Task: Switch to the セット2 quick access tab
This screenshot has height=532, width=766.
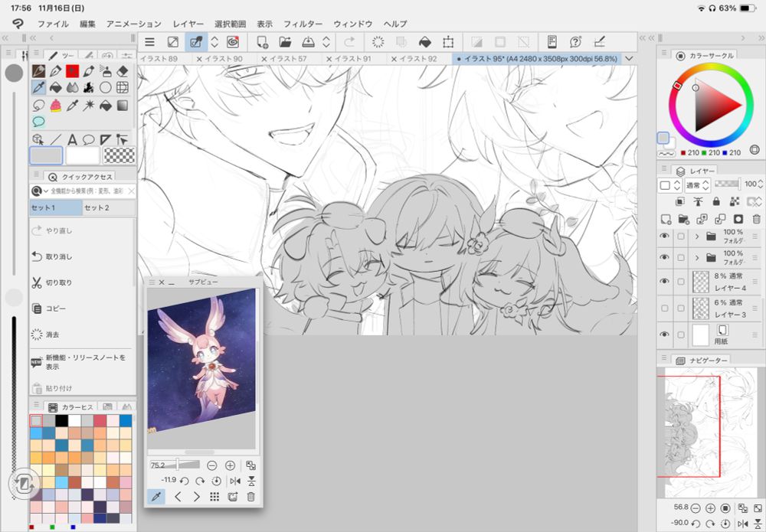Action: click(x=109, y=207)
